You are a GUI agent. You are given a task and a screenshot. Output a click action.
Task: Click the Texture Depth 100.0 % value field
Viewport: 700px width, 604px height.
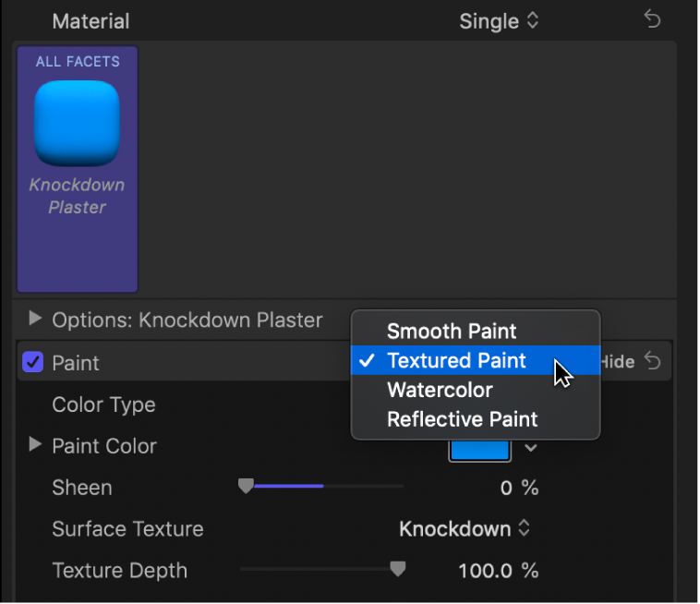pyautogui.click(x=498, y=571)
